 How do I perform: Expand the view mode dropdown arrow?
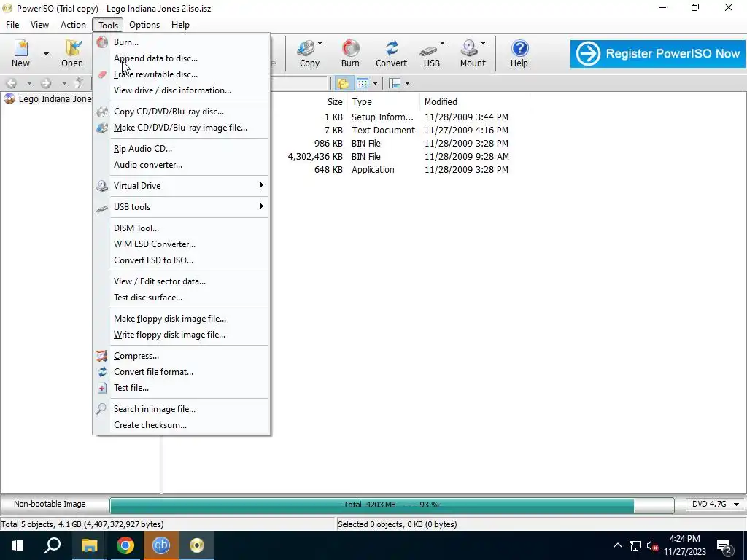coord(376,83)
